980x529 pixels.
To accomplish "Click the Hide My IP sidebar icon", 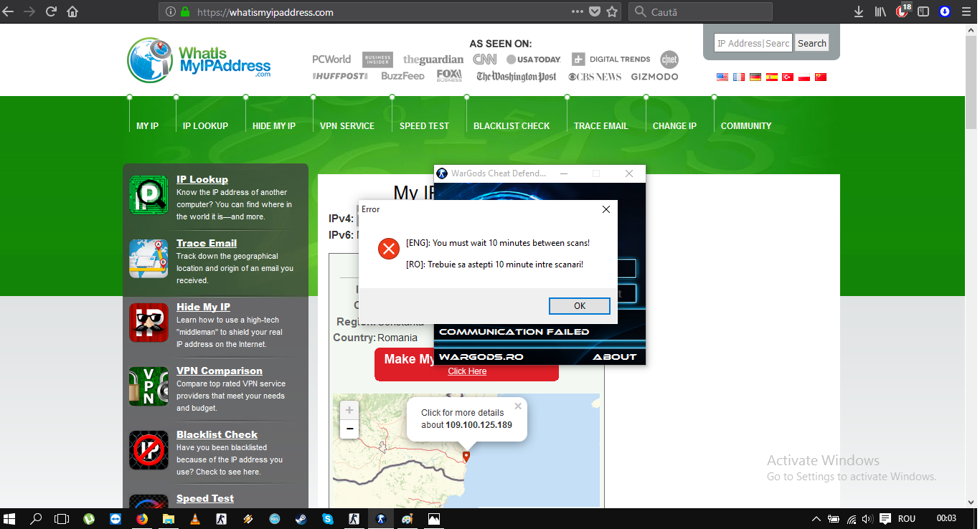I will tap(149, 323).
